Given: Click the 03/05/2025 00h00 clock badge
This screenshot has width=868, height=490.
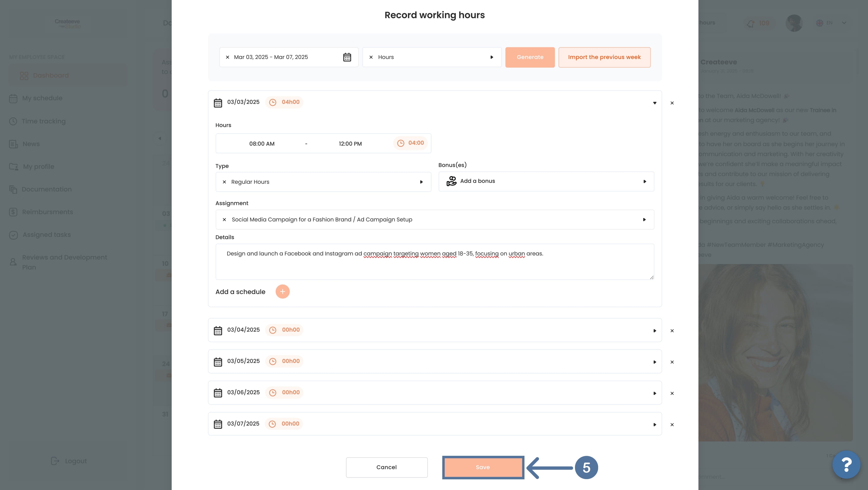Looking at the screenshot, I should pyautogui.click(x=284, y=361).
